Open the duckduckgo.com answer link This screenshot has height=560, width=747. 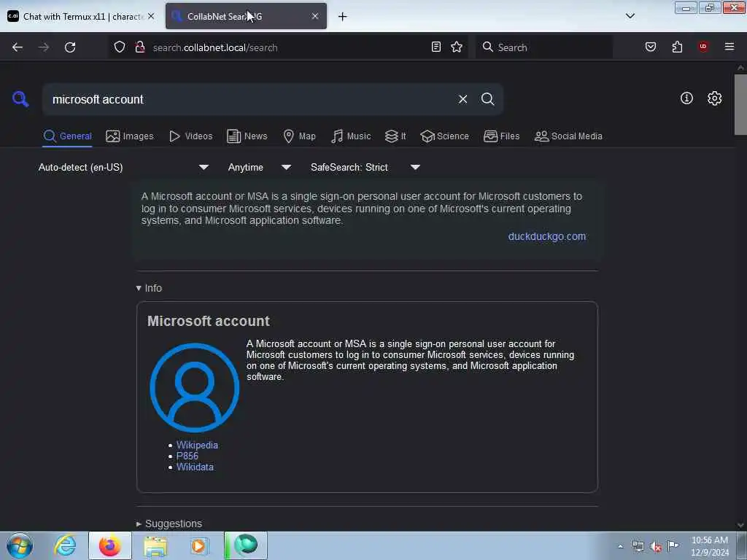tap(547, 237)
